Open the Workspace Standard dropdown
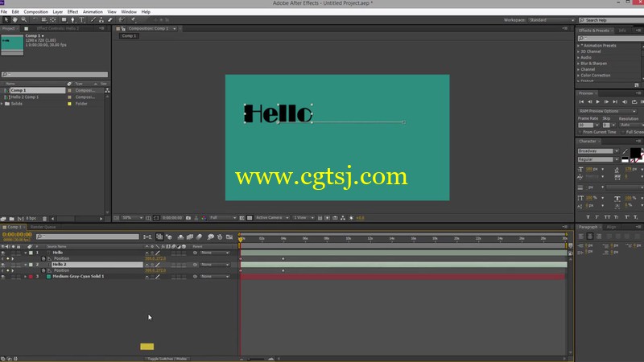 (551, 20)
